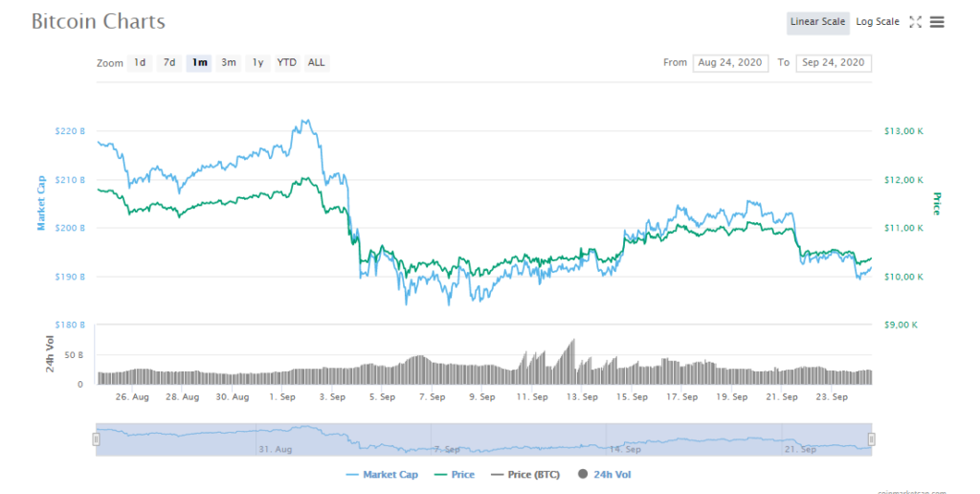Select the 1m zoom range
Screen dimensions: 980x494
[x=199, y=62]
